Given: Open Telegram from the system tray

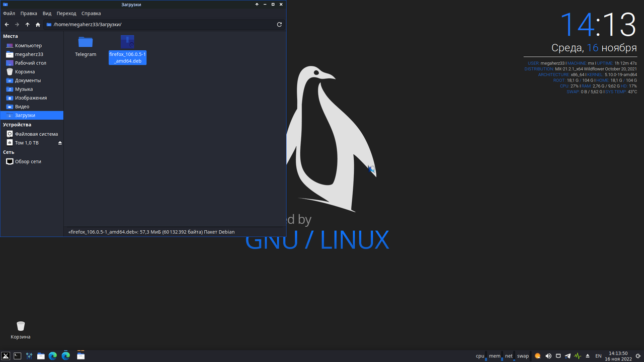Looking at the screenshot, I should tap(568, 356).
